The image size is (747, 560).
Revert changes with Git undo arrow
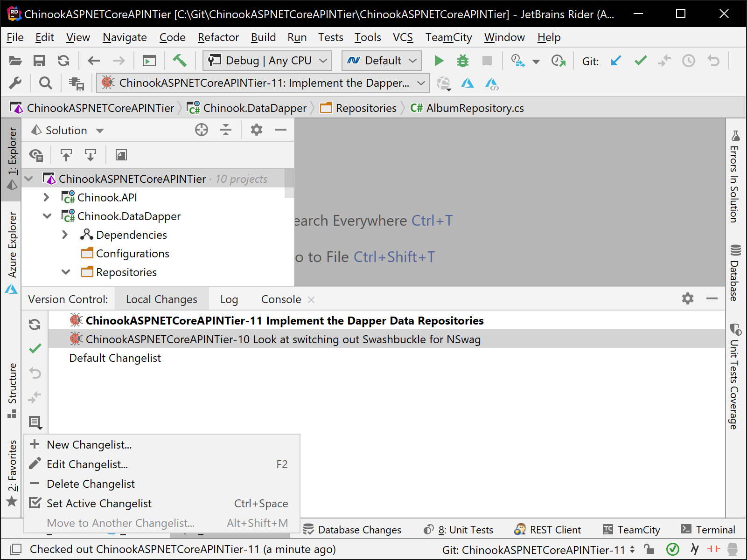coord(713,61)
